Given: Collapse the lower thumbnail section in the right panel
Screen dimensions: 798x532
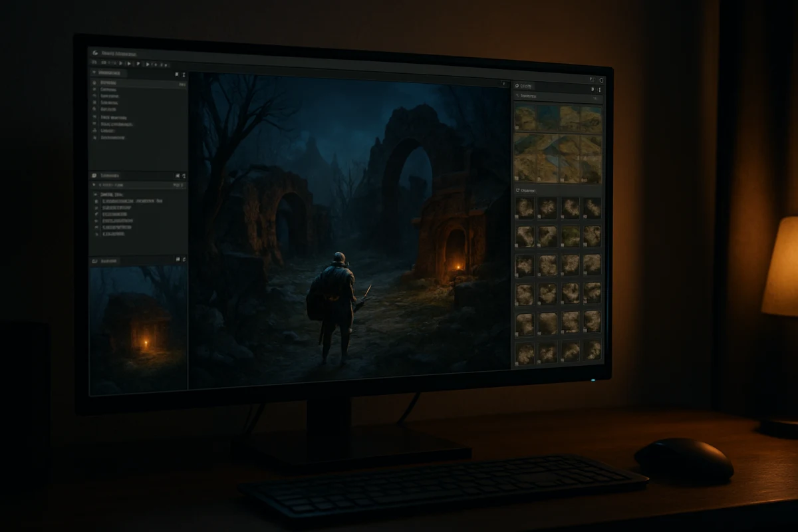Looking at the screenshot, I should point(519,190).
